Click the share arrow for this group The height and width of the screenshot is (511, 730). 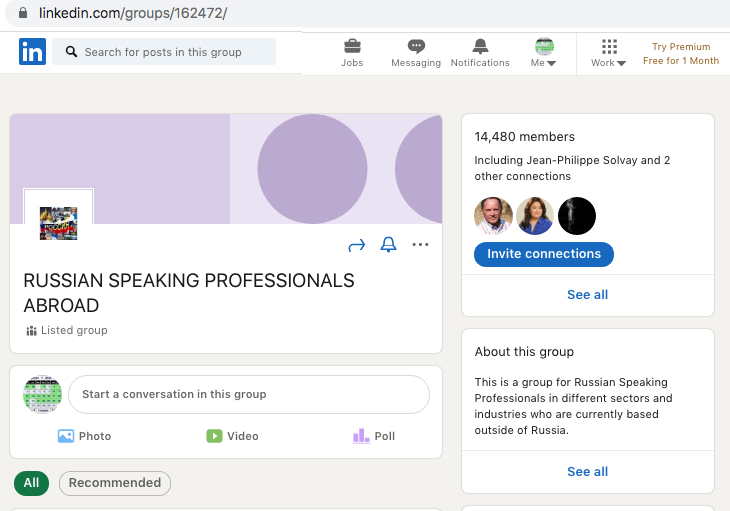(357, 245)
